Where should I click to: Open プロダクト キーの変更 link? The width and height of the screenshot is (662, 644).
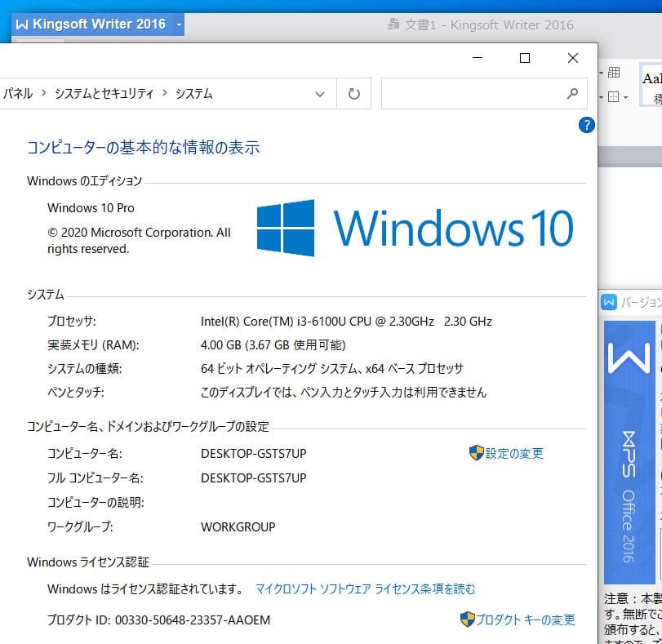click(525, 620)
